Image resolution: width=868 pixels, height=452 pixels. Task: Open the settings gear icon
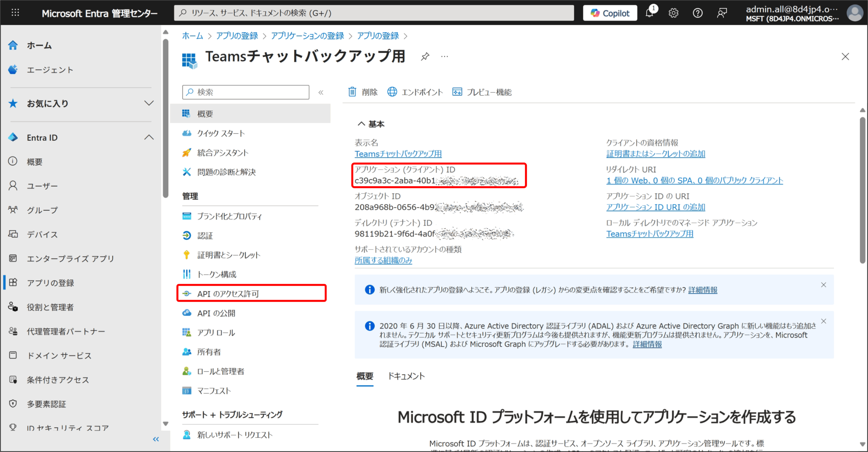click(673, 13)
